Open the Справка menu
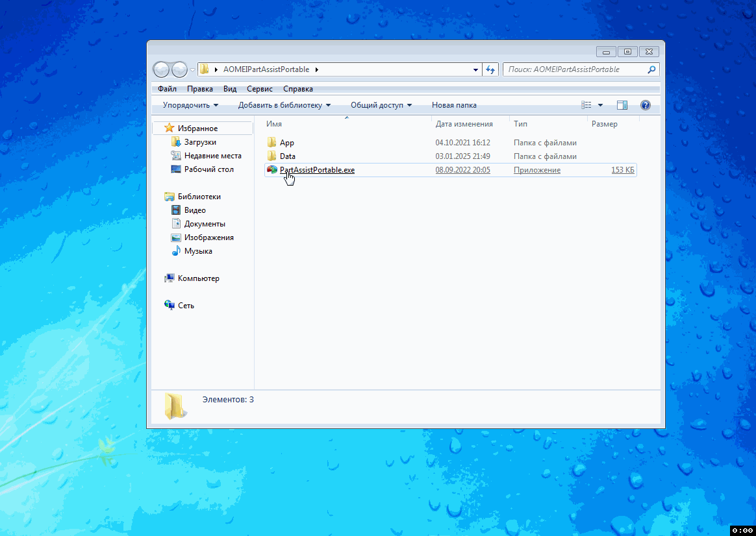Image resolution: width=756 pixels, height=536 pixels. (x=298, y=89)
